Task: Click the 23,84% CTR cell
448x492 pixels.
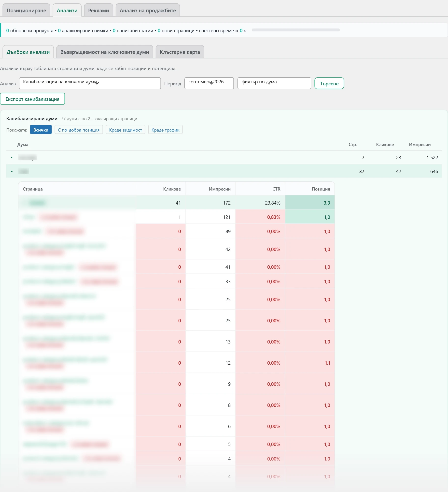Action: point(260,203)
